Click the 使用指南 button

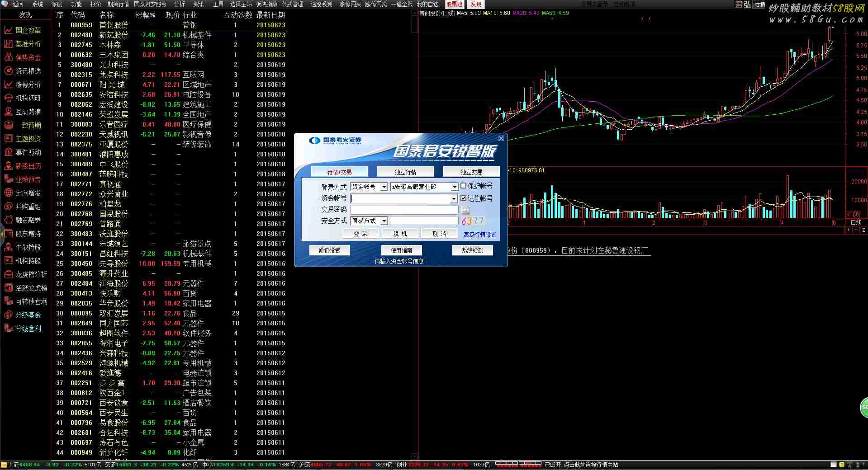pyautogui.click(x=402, y=250)
